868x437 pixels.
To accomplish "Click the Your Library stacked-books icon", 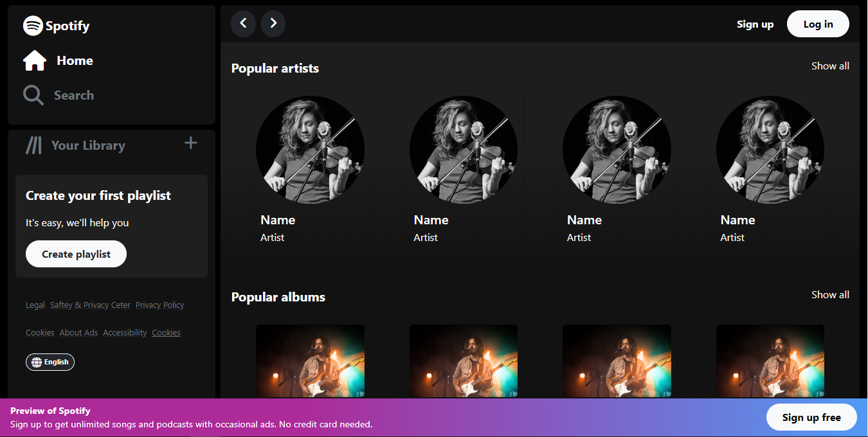I will tap(33, 146).
